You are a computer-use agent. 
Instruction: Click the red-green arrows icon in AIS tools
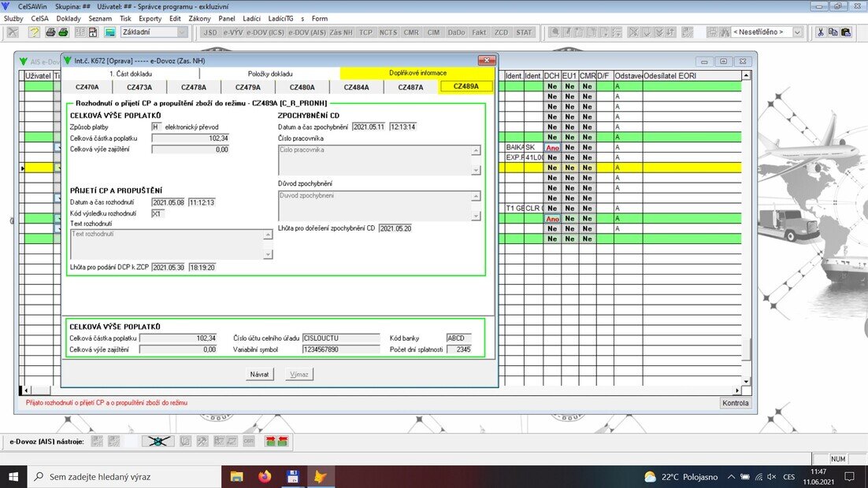tap(276, 442)
